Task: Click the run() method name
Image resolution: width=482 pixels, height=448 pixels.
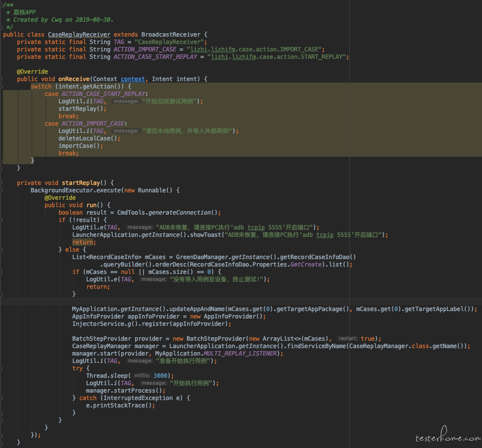Action: pyautogui.click(x=95, y=205)
